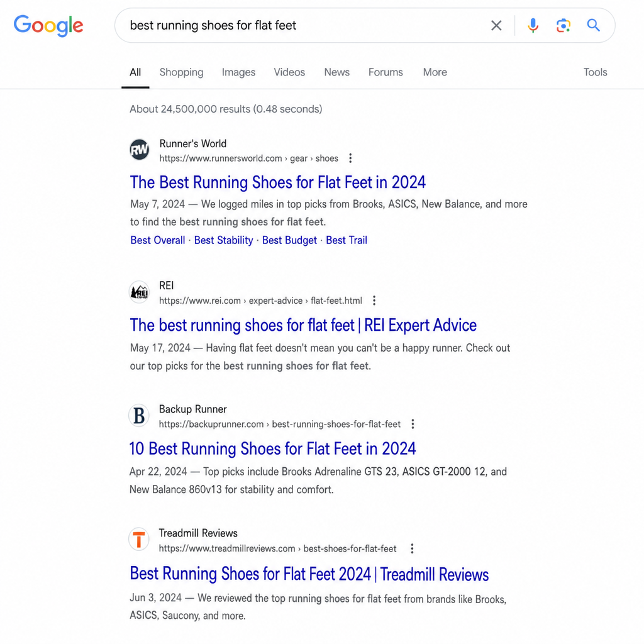
Task: Click the treadmillreviews.com URL breadcrumb
Action: 277,548
